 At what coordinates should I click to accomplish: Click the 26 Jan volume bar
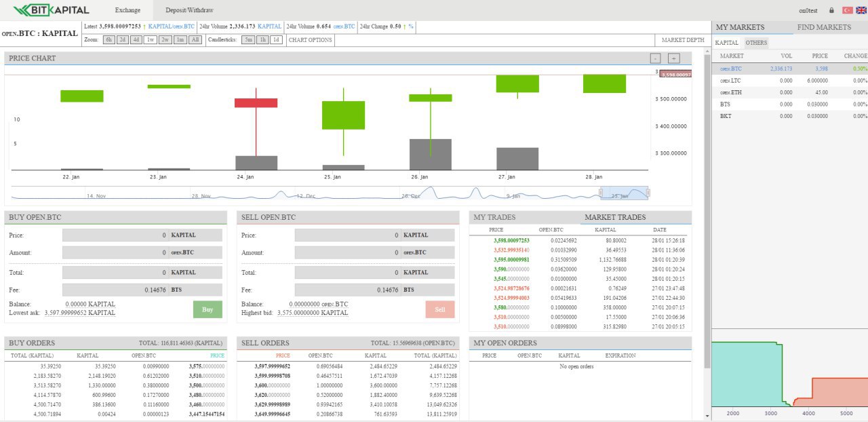430,155
